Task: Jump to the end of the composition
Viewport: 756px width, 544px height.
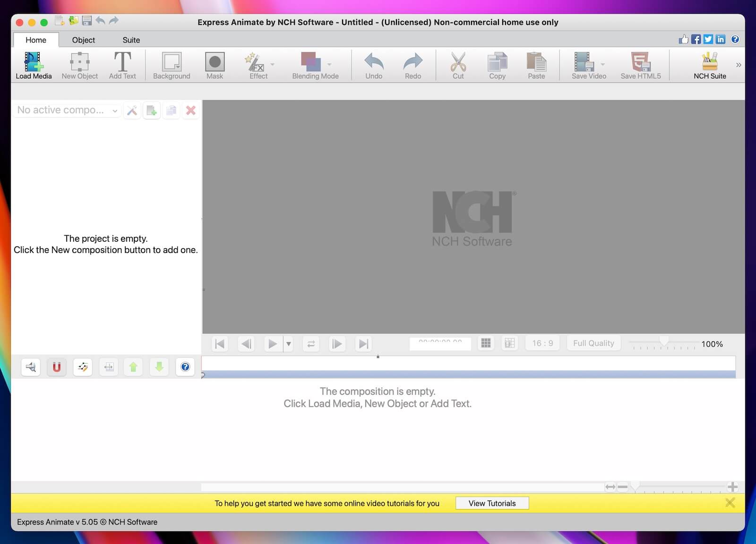Action: (x=363, y=344)
